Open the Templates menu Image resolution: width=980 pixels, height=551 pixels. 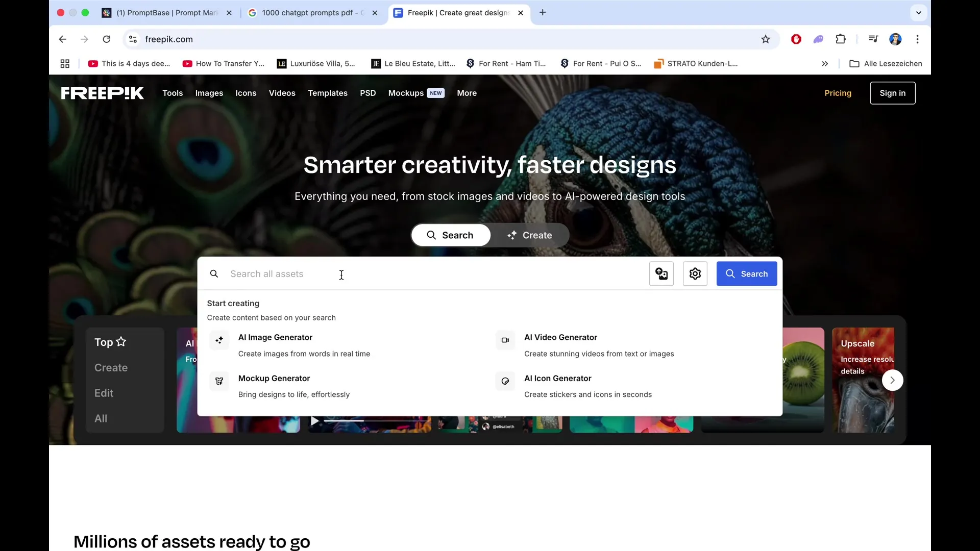pos(327,93)
